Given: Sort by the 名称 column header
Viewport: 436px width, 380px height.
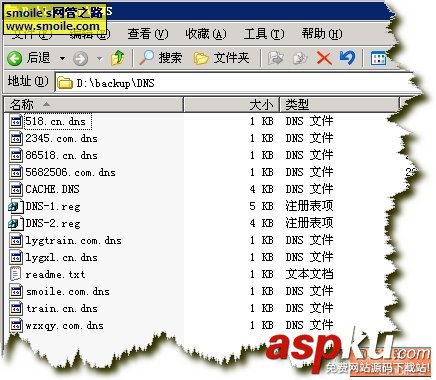Looking at the screenshot, I should click(93, 105).
